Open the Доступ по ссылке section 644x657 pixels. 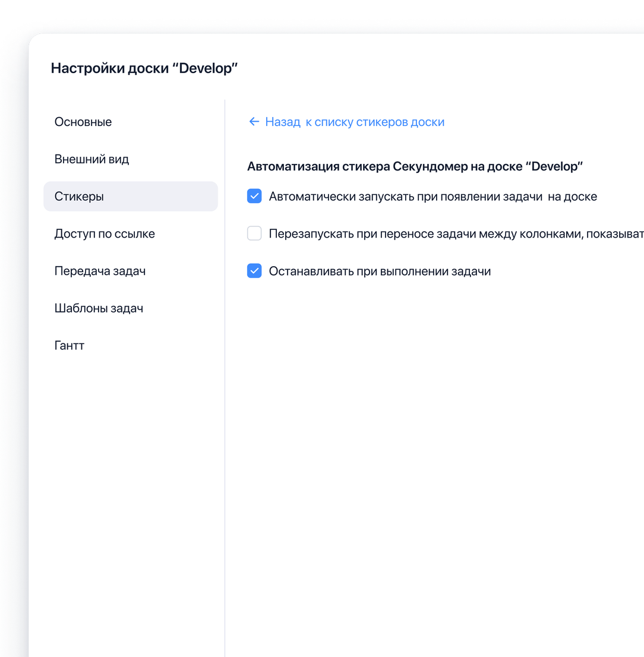[x=105, y=233]
